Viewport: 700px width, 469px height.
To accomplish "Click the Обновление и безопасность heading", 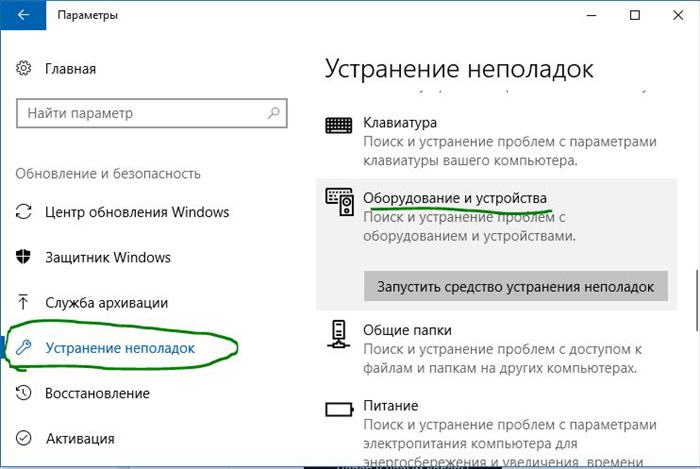I will click(x=108, y=173).
